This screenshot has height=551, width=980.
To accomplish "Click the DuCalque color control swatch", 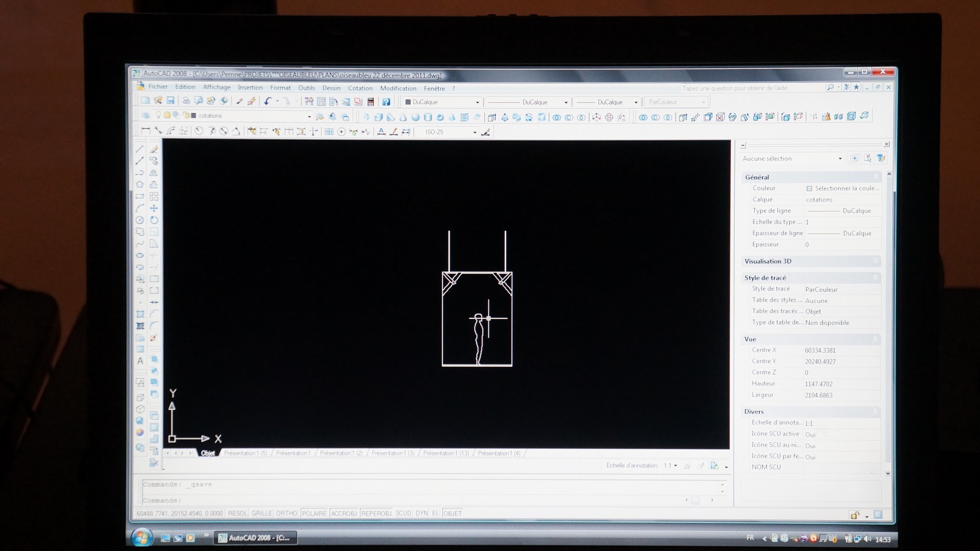I will pyautogui.click(x=408, y=102).
